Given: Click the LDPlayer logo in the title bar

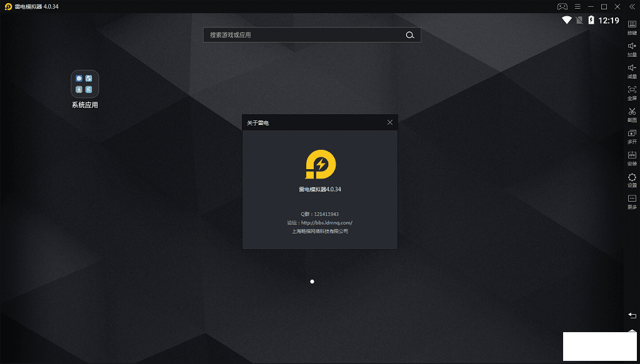Looking at the screenshot, I should click(8, 6).
